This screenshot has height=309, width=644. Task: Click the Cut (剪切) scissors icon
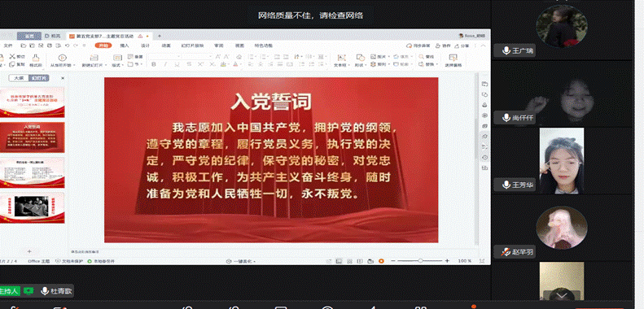coord(12,56)
